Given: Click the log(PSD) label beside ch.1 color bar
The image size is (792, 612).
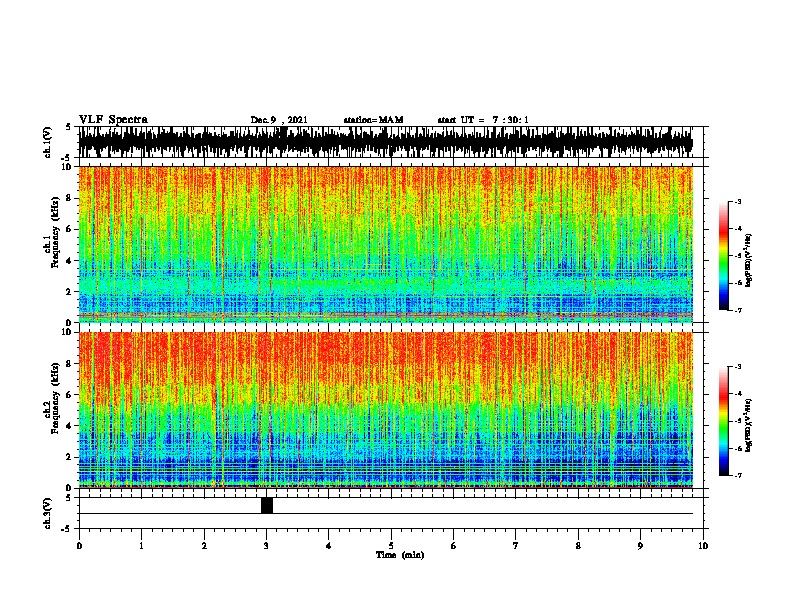Looking at the screenshot, I should pos(749,261).
